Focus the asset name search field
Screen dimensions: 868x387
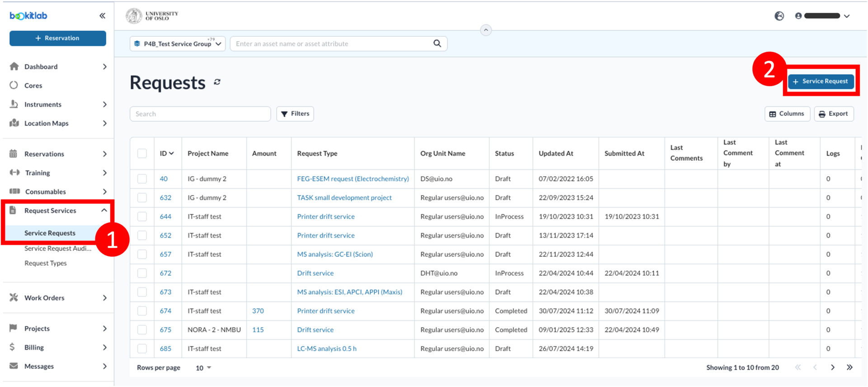[x=333, y=44]
